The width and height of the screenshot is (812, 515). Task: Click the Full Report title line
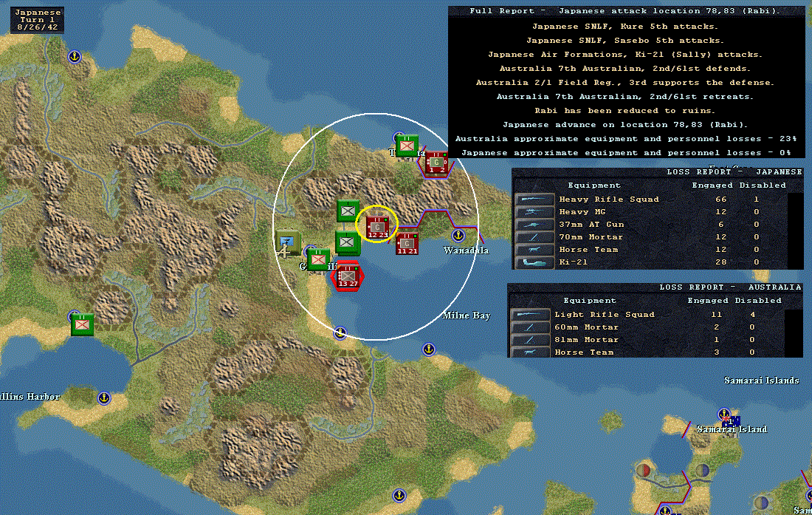624,11
